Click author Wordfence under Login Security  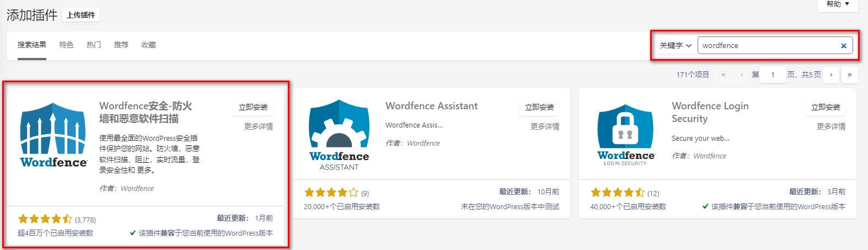pyautogui.click(x=710, y=156)
